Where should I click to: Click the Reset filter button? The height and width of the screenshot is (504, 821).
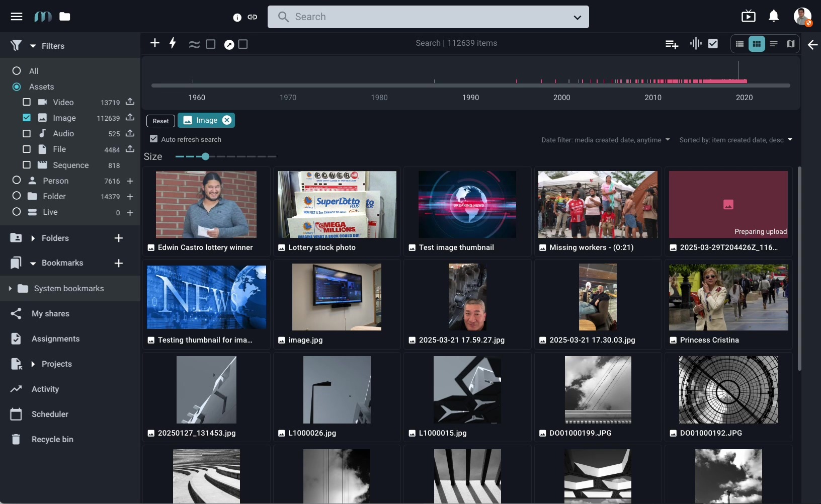pos(160,121)
